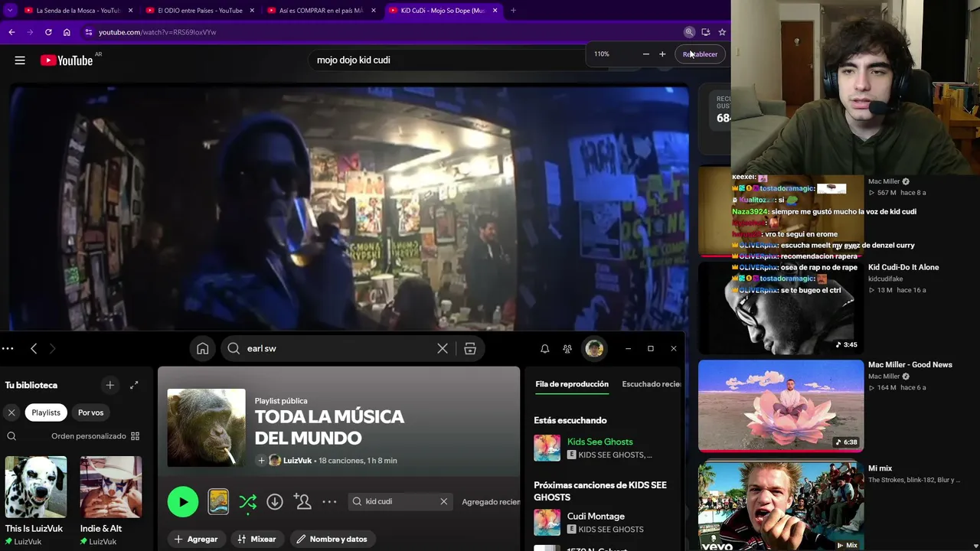Close the La Senda de la Mosca tab
980x551 pixels.
click(x=130, y=11)
